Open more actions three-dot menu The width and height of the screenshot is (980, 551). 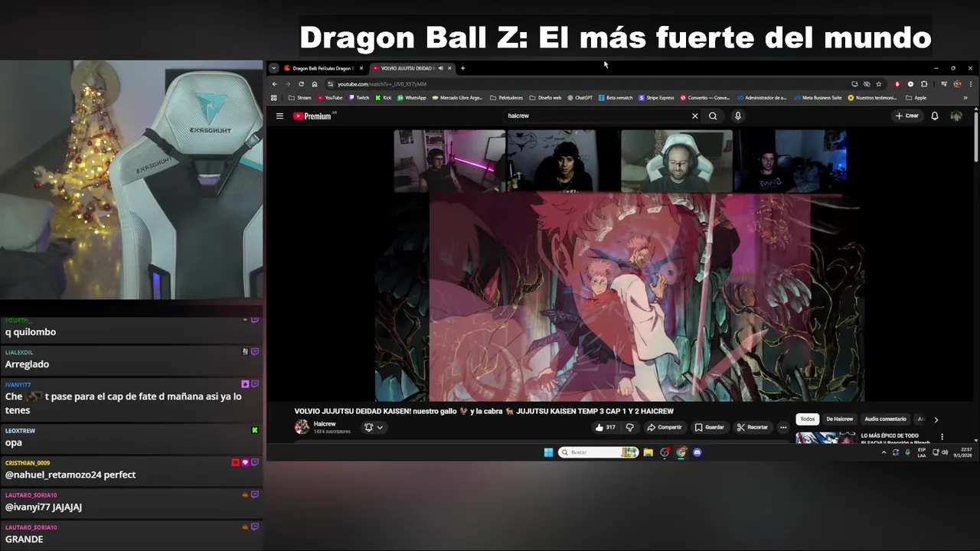click(x=782, y=428)
